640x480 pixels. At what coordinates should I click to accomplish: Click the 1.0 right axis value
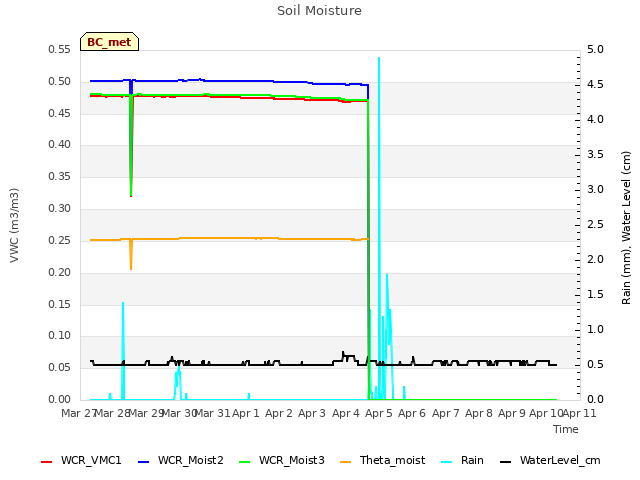coord(595,329)
